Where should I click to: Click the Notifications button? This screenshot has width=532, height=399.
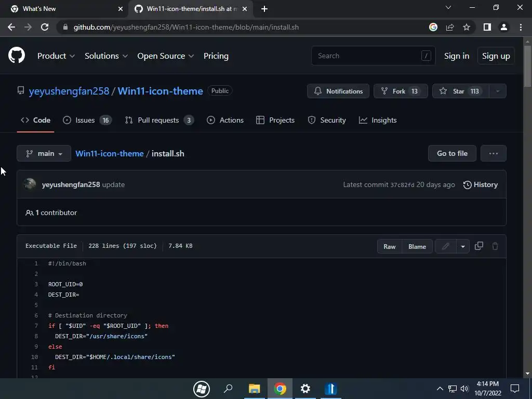click(x=338, y=91)
